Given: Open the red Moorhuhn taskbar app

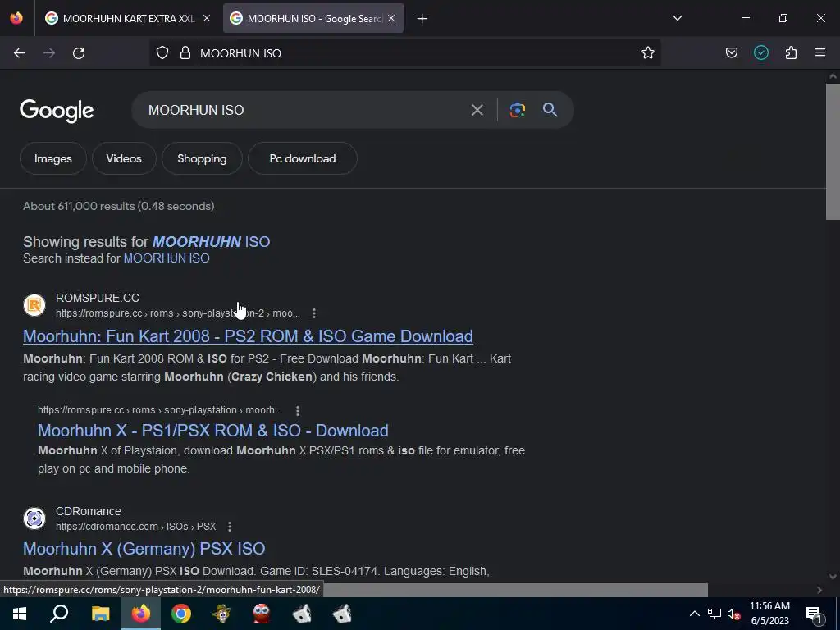Looking at the screenshot, I should tap(262, 614).
